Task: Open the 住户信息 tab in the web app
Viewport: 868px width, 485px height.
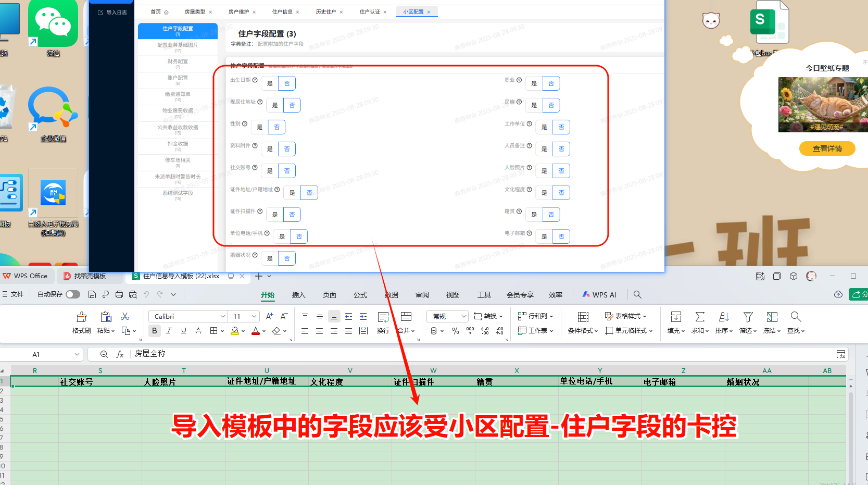Action: [x=282, y=11]
